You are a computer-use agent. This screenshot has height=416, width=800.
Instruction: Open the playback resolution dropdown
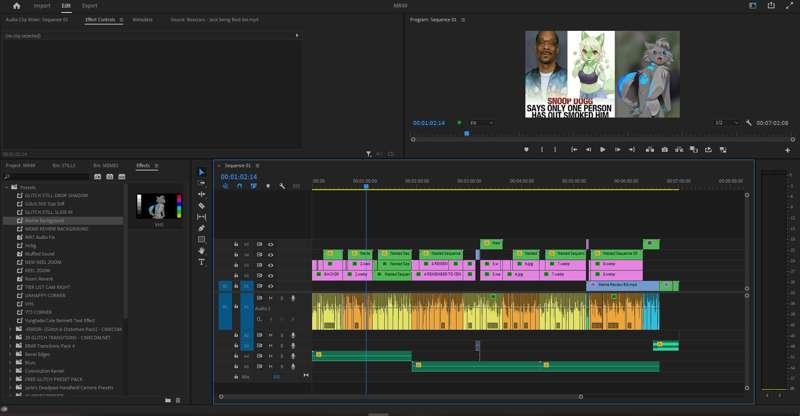pos(727,123)
